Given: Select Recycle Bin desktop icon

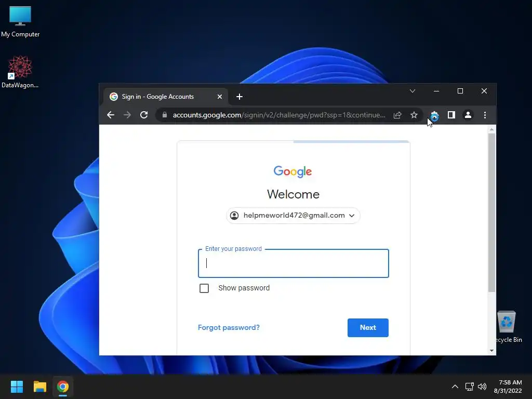Looking at the screenshot, I should tap(509, 327).
